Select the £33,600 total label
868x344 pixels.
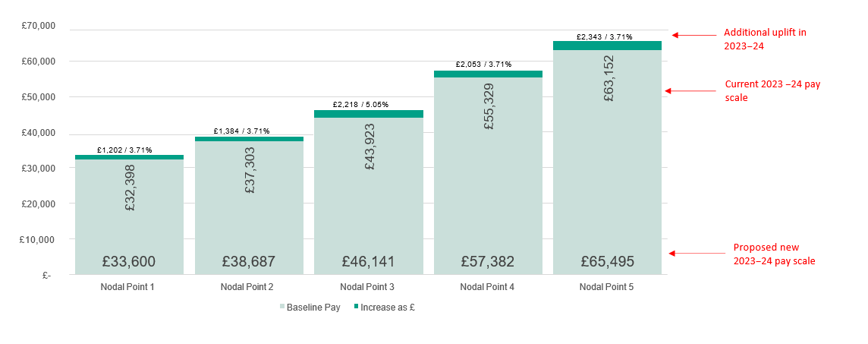click(x=129, y=262)
